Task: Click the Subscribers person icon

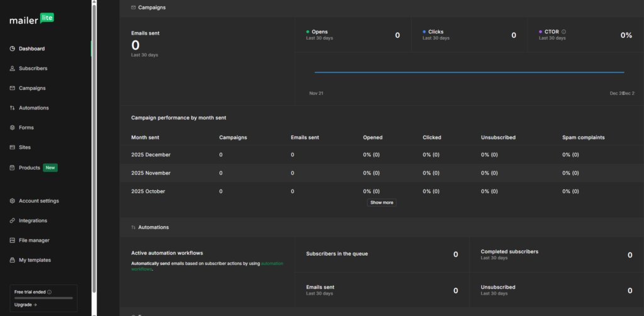Action: click(x=13, y=68)
